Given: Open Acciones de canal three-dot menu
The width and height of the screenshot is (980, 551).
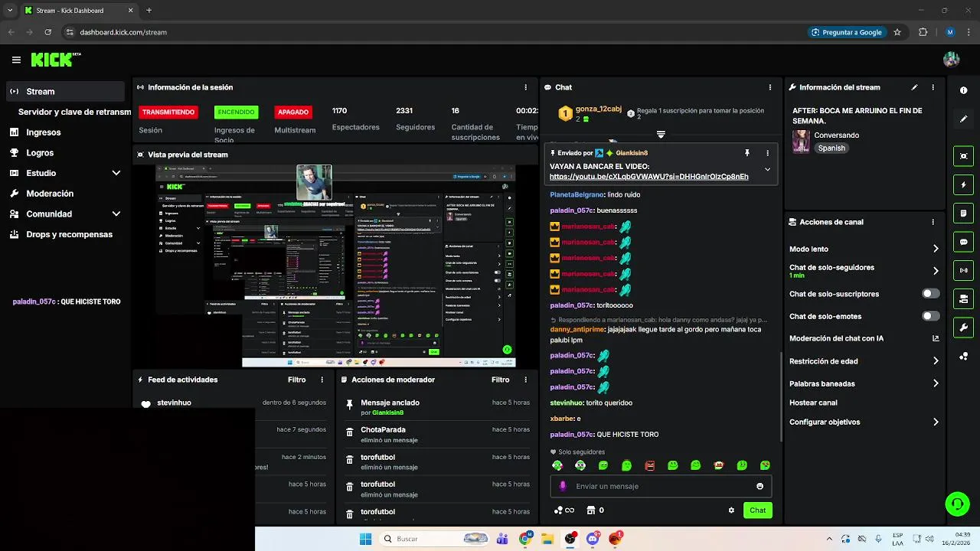Looking at the screenshot, I should click(933, 222).
